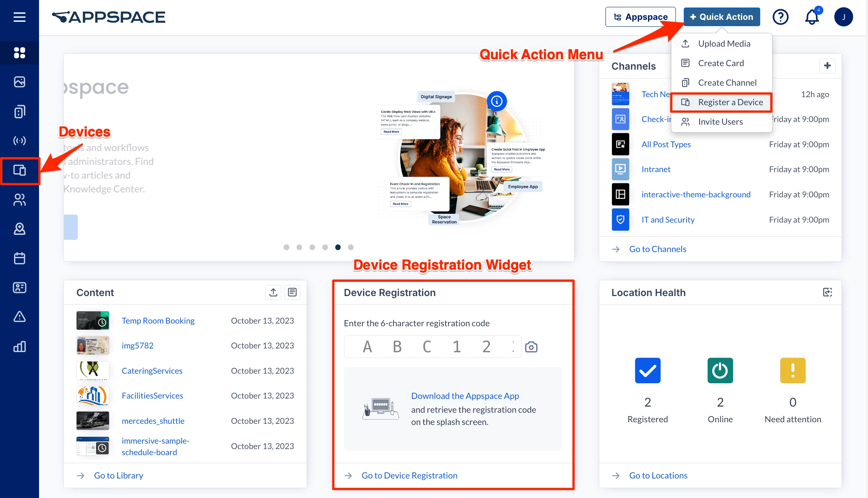Select the first carousel pagination dot
The height and width of the screenshot is (498, 868).
[x=286, y=247]
